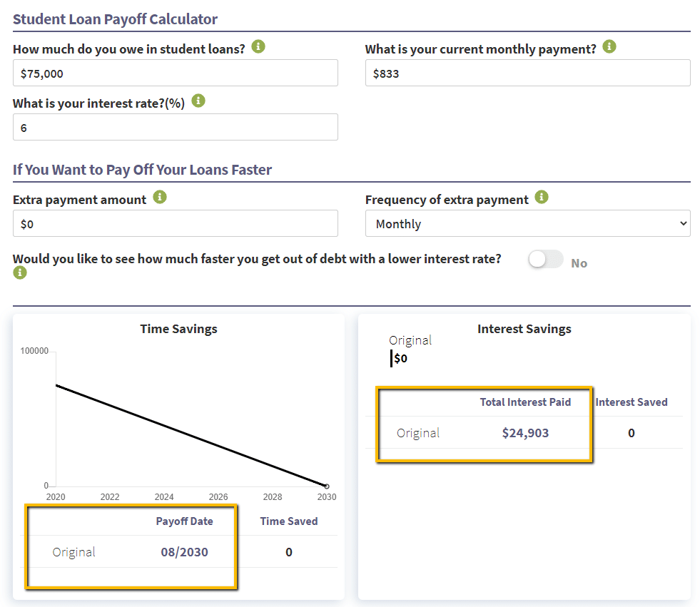Click info icon for Frequency of extra payment
Viewport: 700px width, 607px height.
pos(542,198)
